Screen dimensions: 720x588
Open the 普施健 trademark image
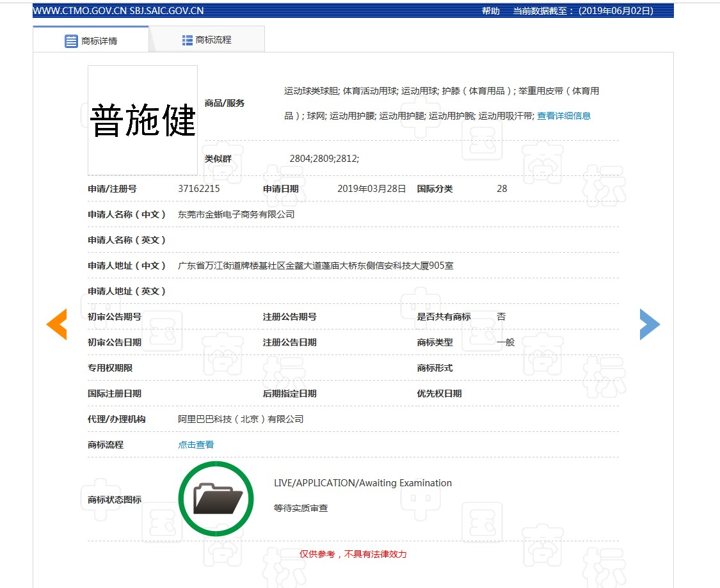click(143, 120)
